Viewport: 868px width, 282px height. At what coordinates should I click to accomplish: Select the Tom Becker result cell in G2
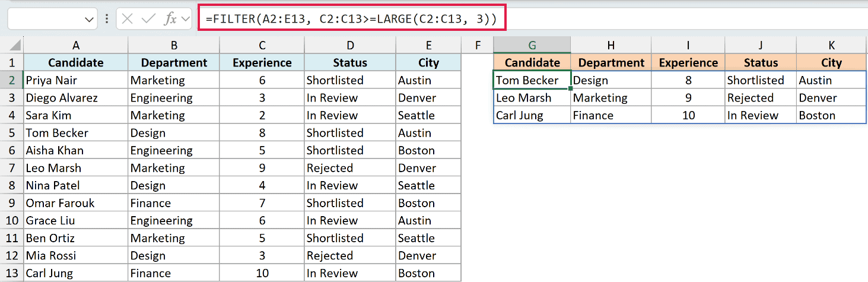(x=532, y=80)
